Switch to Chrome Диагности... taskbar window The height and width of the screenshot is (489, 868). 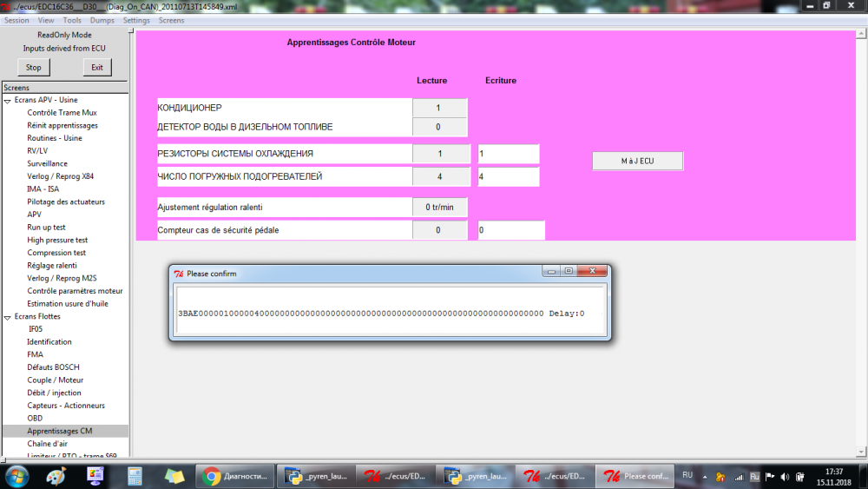pyautogui.click(x=235, y=476)
